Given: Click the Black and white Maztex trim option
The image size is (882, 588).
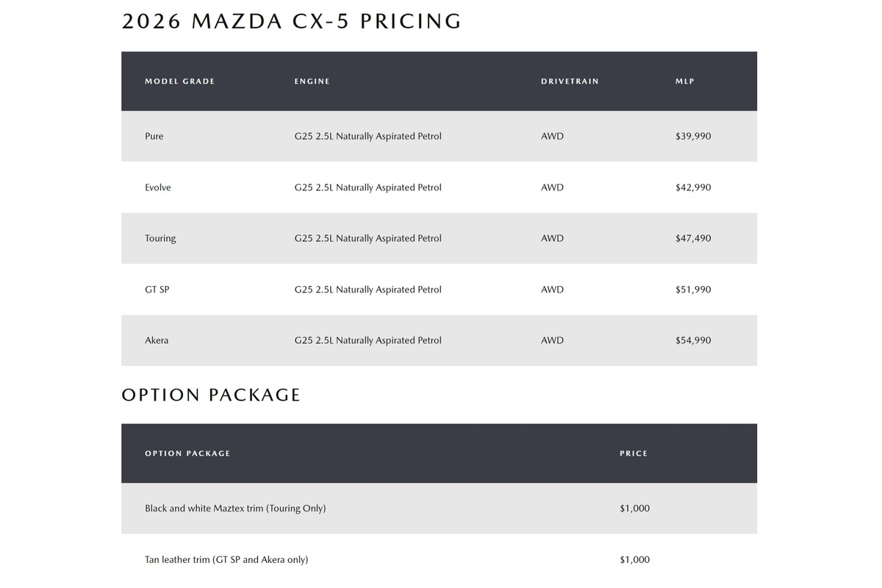Looking at the screenshot, I should point(235,509).
